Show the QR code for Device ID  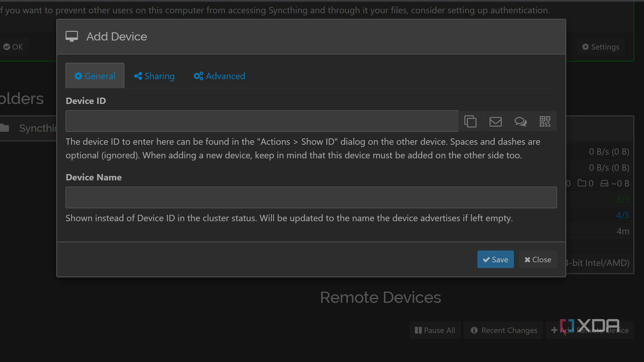[545, 121]
